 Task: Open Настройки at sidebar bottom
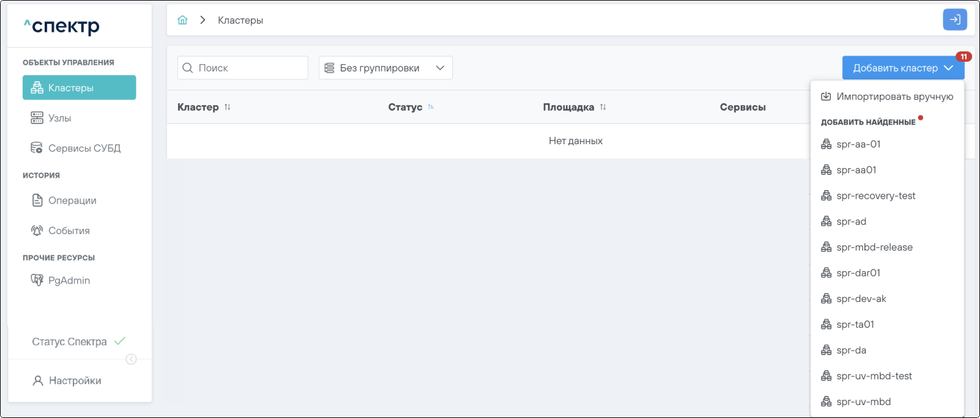pyautogui.click(x=75, y=381)
